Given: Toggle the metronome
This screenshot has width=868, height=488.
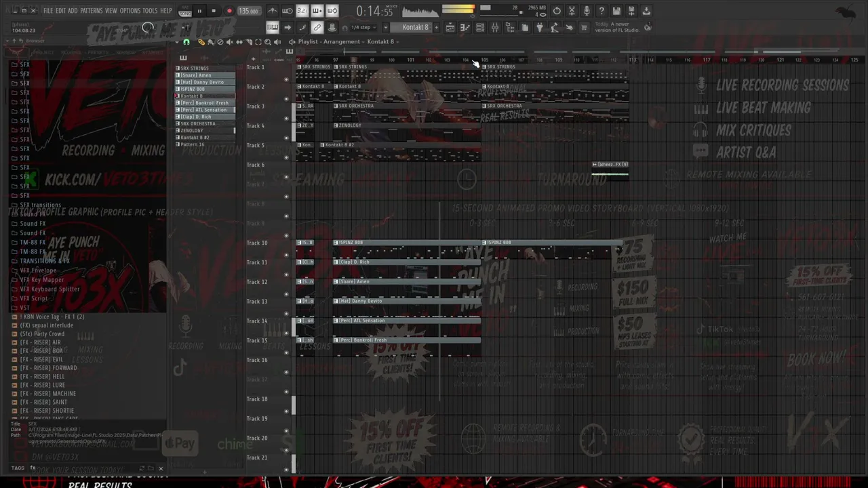Looking at the screenshot, I should [273, 11].
